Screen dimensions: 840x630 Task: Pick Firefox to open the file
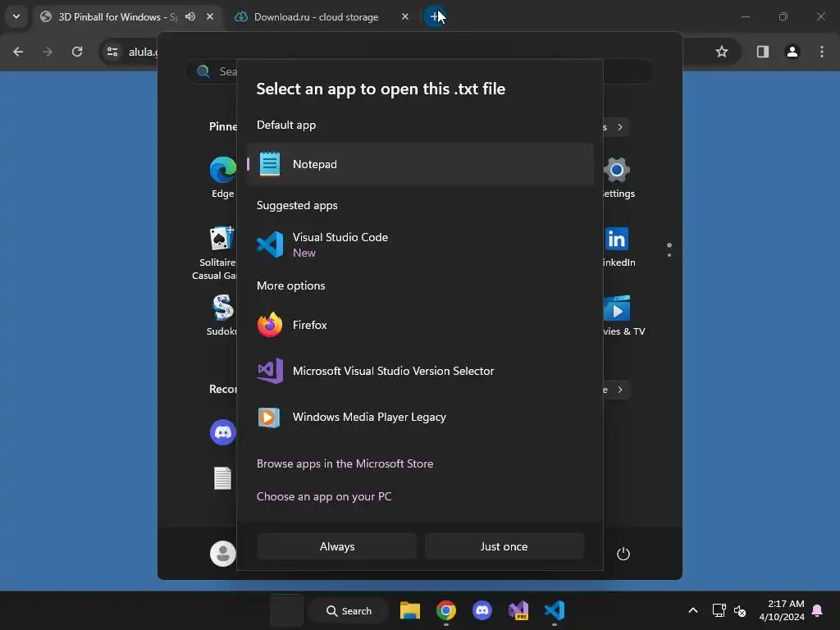(420, 325)
